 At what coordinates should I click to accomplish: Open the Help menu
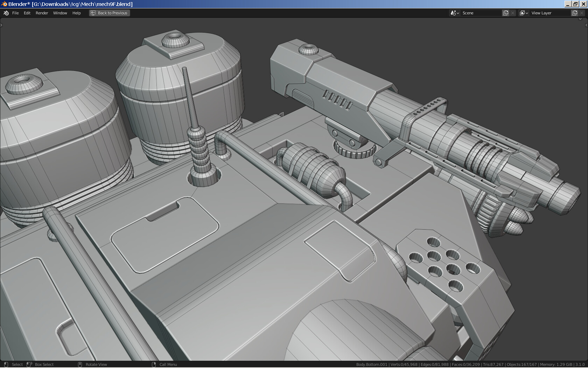click(x=76, y=13)
